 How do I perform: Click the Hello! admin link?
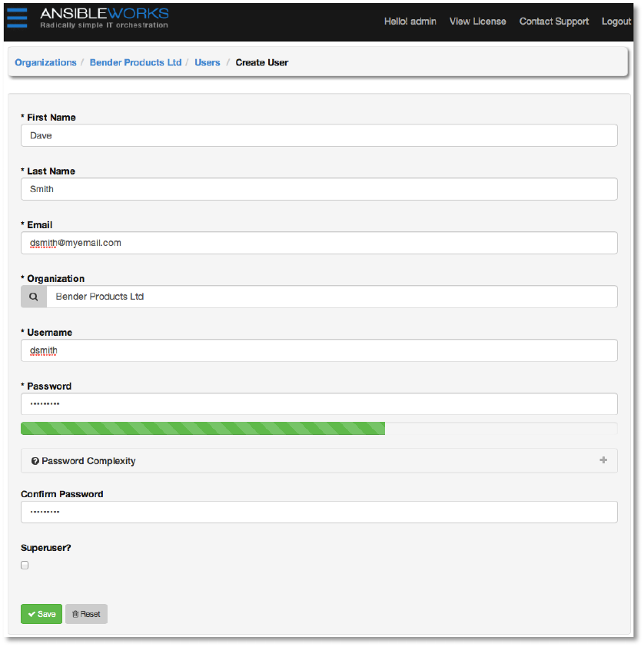click(x=410, y=22)
